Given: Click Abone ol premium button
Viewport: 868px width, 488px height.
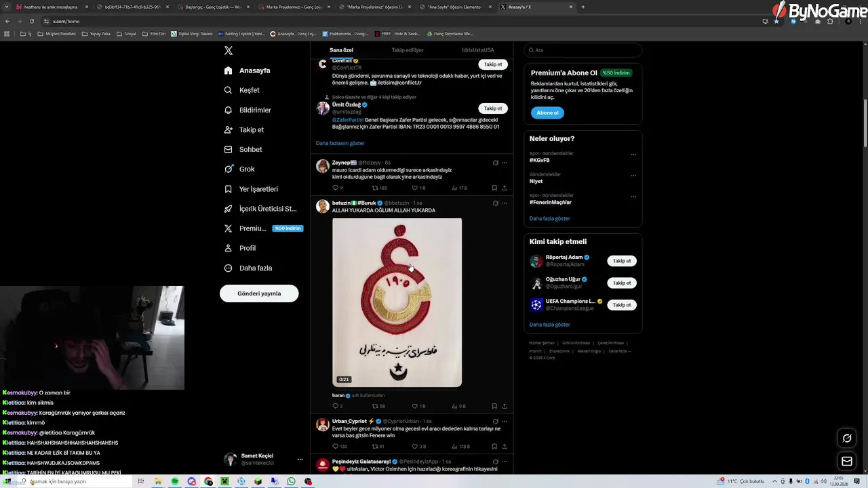Looking at the screenshot, I should (x=547, y=113).
